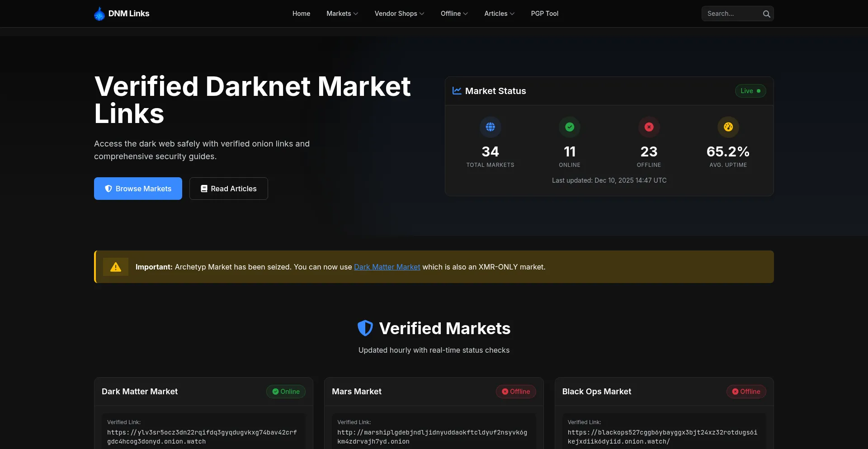Click the globe icon above Total Markets
This screenshot has height=449, width=868.
point(490,127)
